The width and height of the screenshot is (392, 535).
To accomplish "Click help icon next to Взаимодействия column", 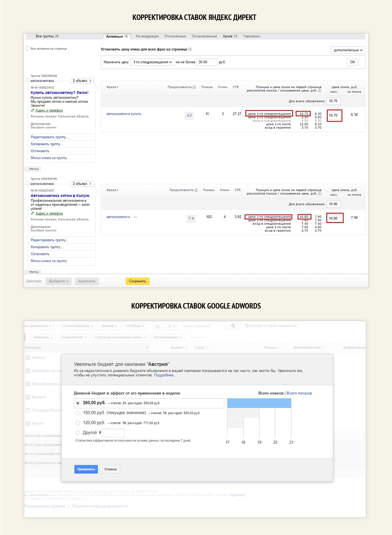I will [324, 347].
